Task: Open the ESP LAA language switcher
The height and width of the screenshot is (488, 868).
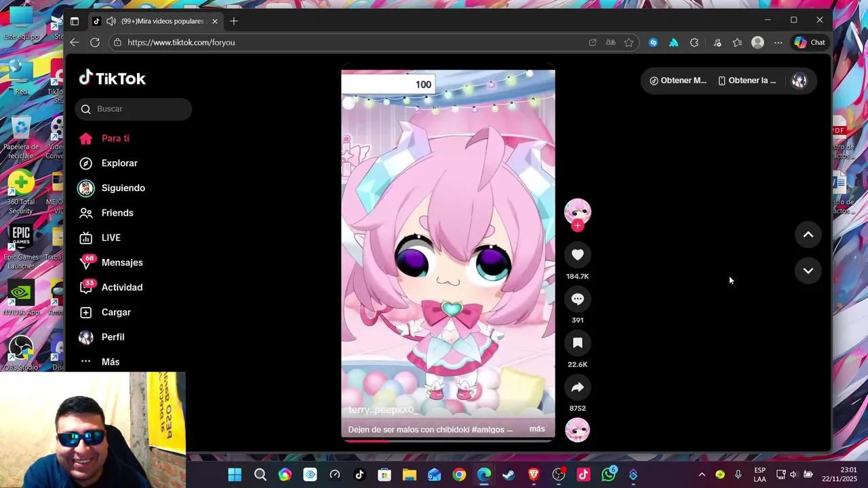Action: point(760,474)
